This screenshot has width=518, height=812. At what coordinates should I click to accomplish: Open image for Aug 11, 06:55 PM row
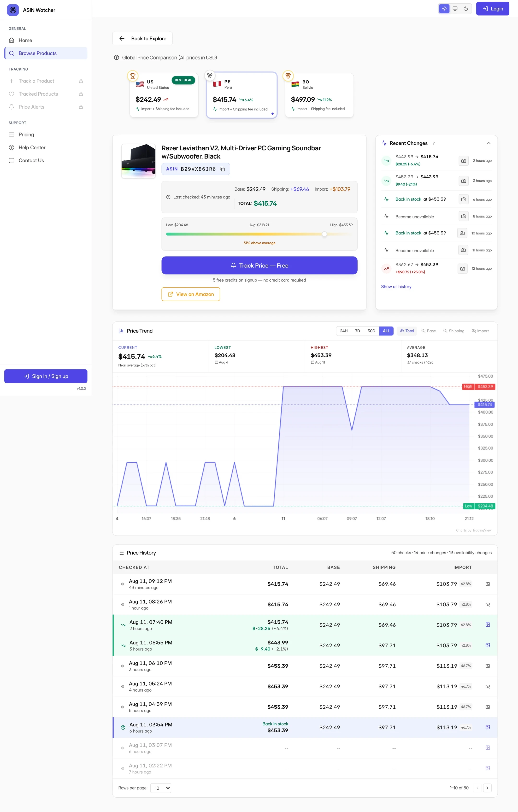tap(488, 645)
